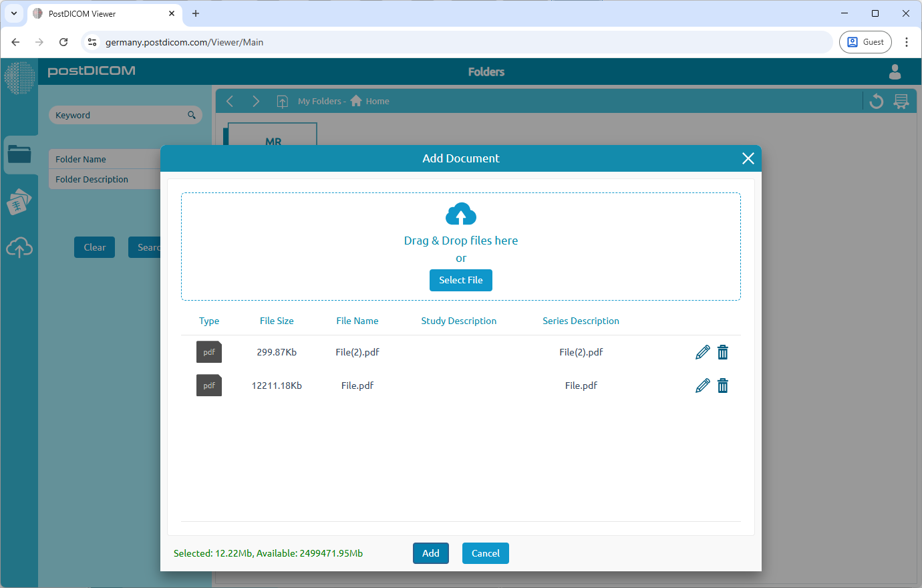This screenshot has height=588, width=922.
Task: Open the Folders sidebar icon
Action: coord(19,154)
